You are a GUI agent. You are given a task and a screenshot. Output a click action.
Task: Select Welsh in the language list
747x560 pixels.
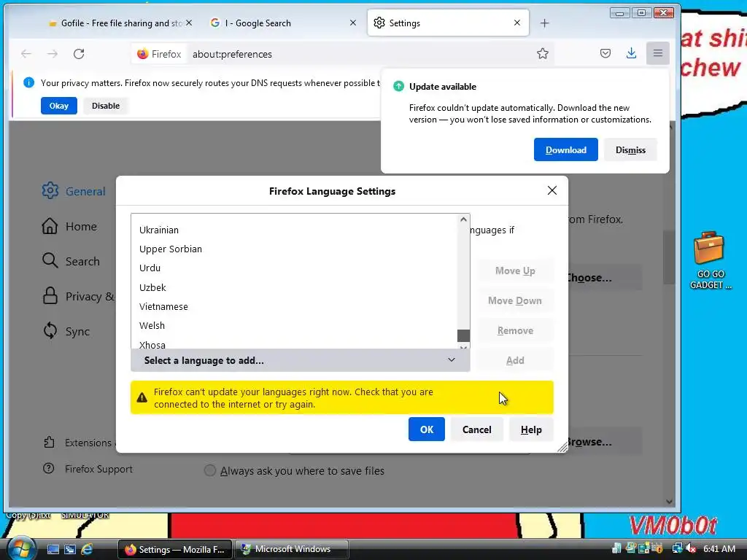pos(294,326)
